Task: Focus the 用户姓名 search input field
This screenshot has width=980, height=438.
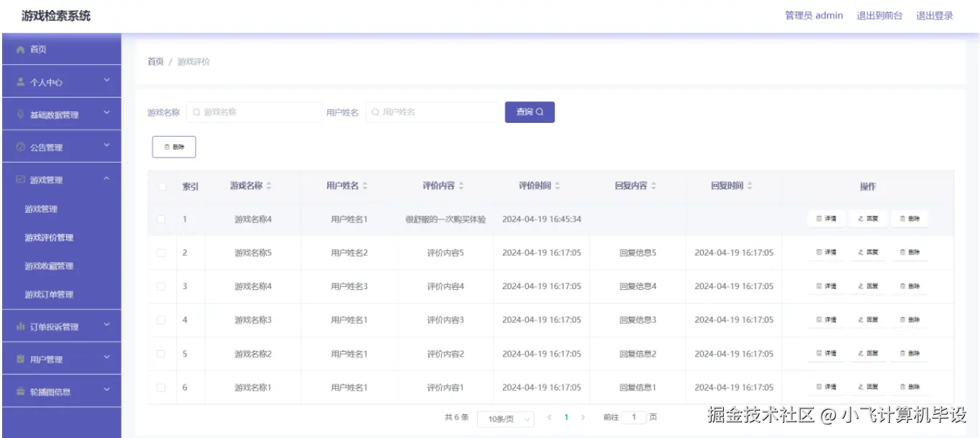Action: 435,112
